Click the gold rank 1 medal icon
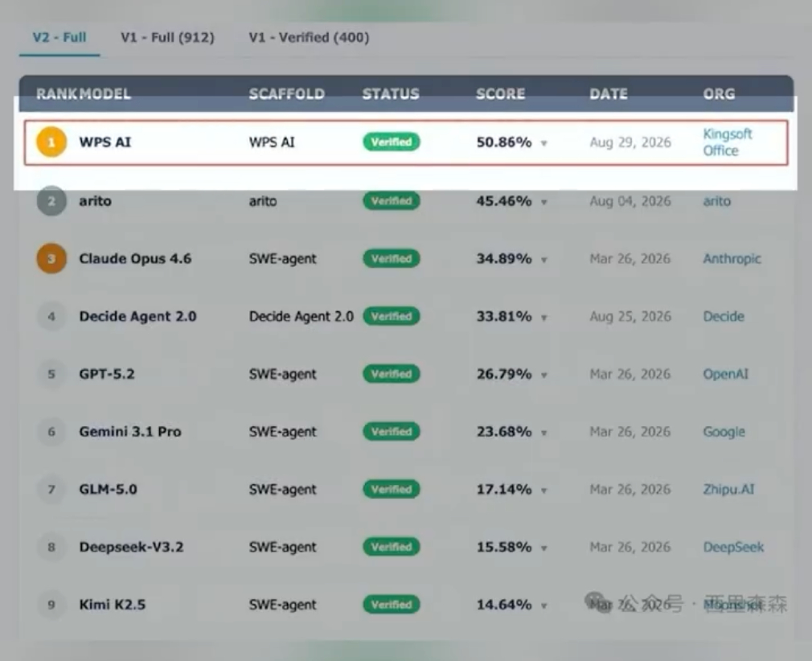This screenshot has height=661, width=812. 51,142
